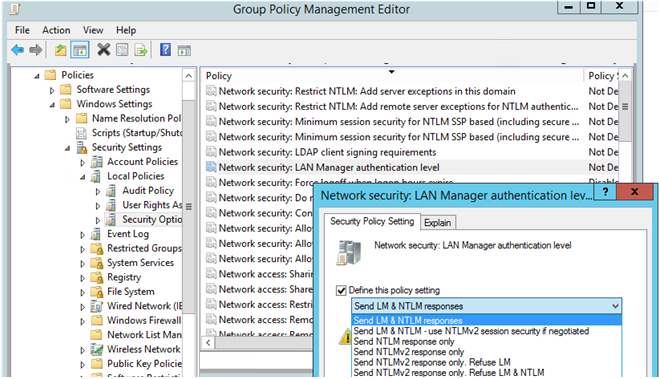Click the Show/Hide Action Pane icon
The width and height of the screenshot is (659, 379).
(184, 50)
